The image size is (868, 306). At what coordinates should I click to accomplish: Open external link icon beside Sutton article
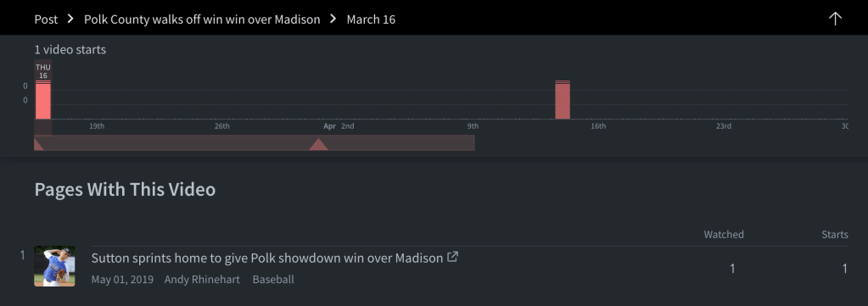[x=452, y=257]
